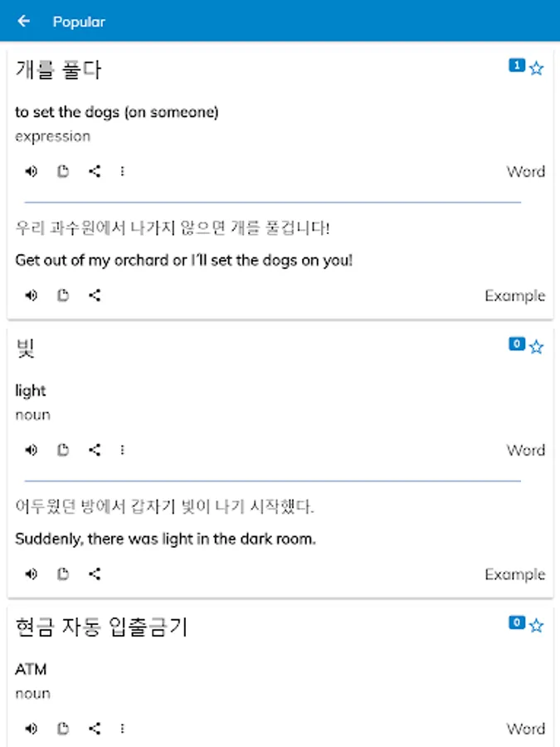Open more options for 개를 풀다
This screenshot has width=560, height=747.
click(x=122, y=172)
